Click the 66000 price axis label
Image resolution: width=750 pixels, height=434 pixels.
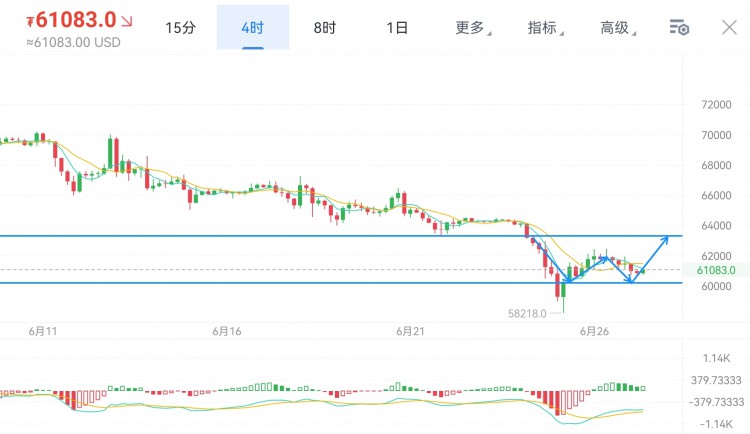coord(716,196)
